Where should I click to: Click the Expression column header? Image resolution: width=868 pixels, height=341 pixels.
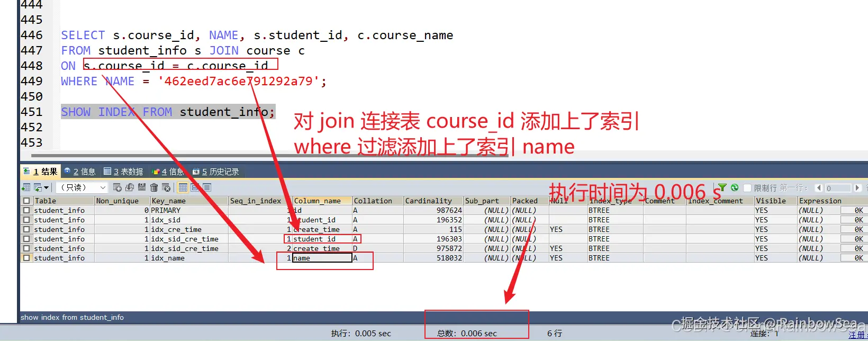[833, 201]
